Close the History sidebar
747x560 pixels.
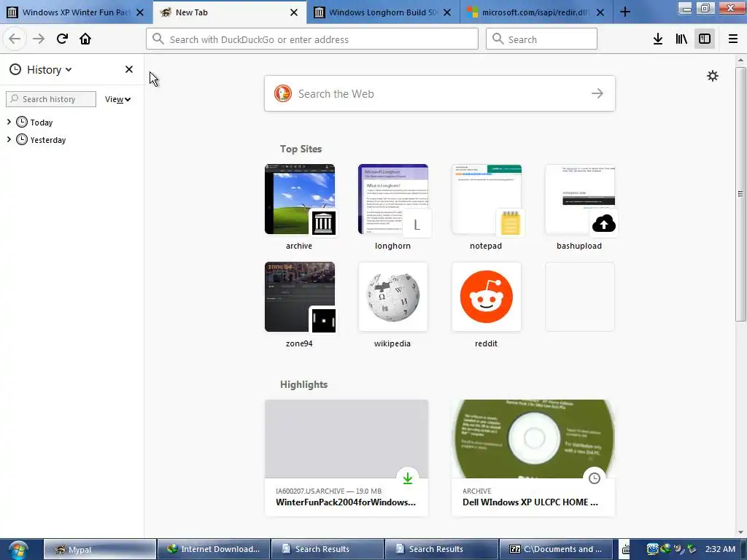pos(128,69)
